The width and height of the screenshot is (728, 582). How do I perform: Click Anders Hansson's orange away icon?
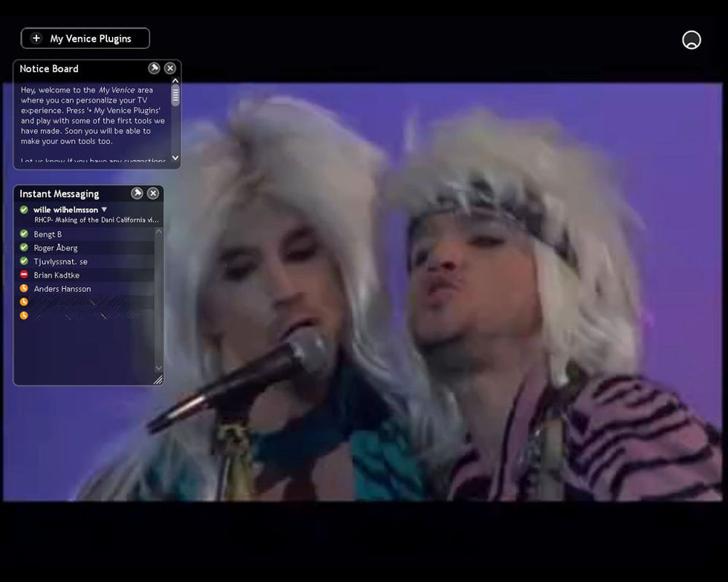(24, 288)
